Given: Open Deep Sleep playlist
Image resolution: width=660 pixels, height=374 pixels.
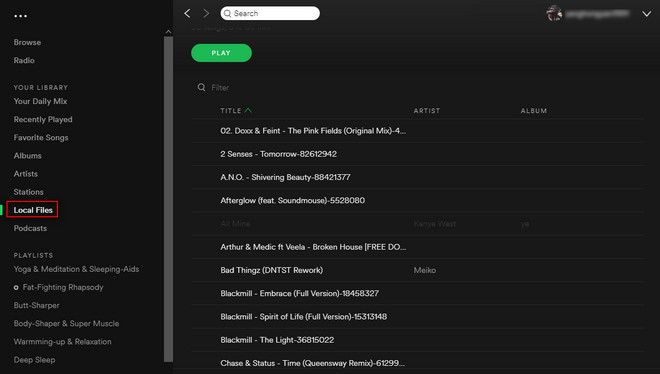Looking at the screenshot, I should [x=35, y=360].
